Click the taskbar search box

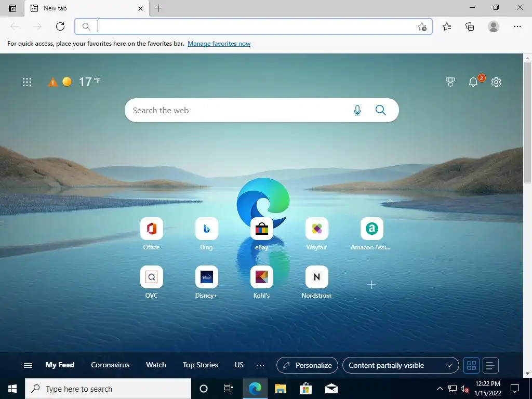pos(108,389)
